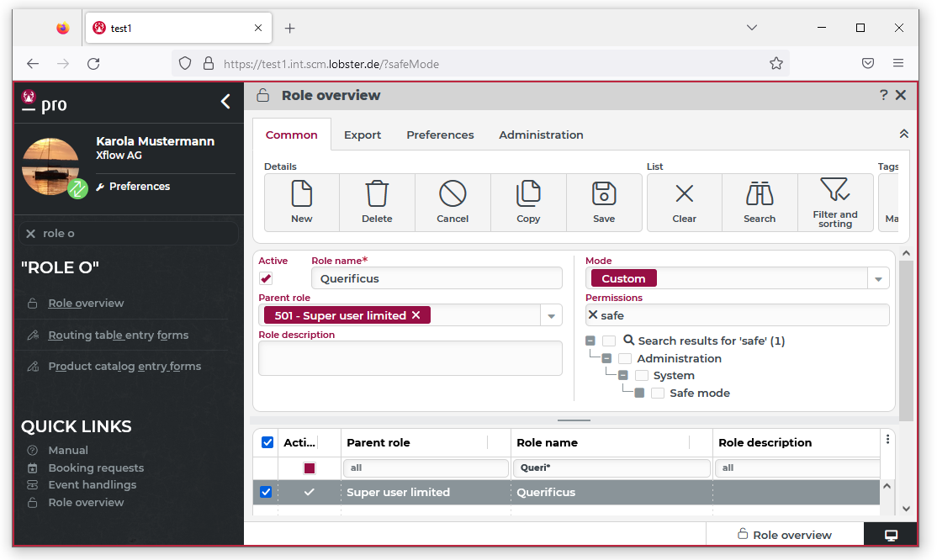Click the Role name filter field 'Queri*'
937x560 pixels.
pos(611,468)
